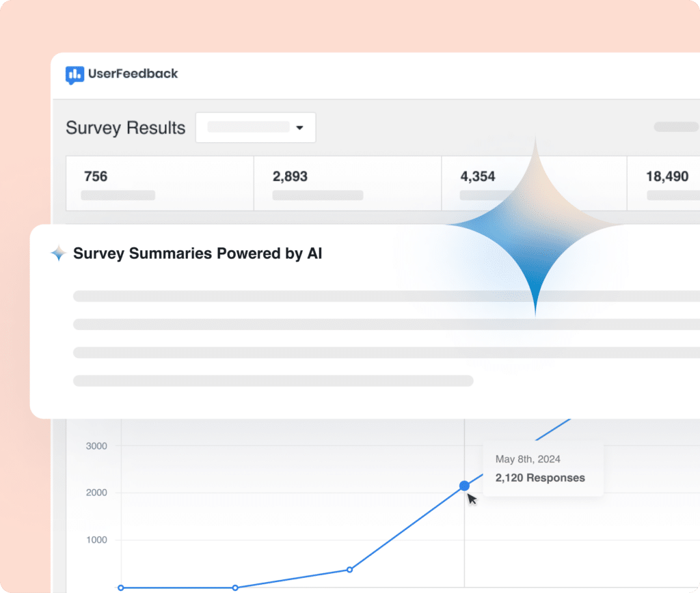Click the 2,120 Responses tooltip
The height and width of the screenshot is (593, 700).
coord(543,469)
